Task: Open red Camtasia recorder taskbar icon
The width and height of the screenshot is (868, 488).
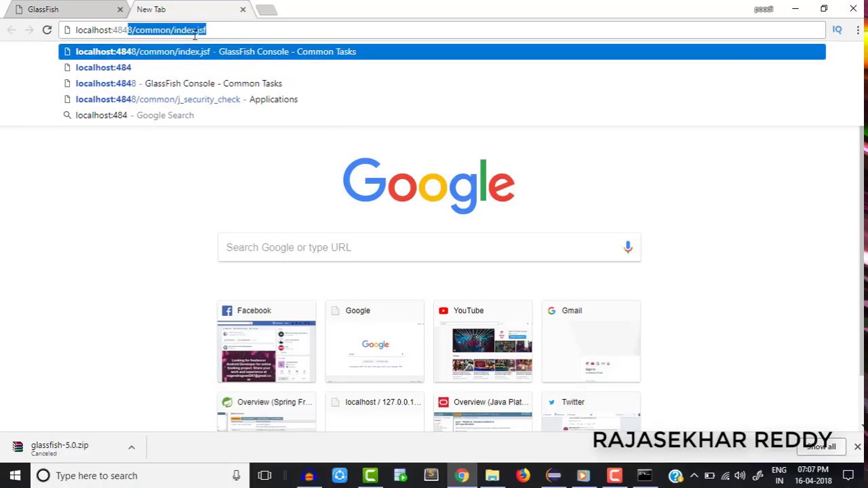Action: [614, 476]
